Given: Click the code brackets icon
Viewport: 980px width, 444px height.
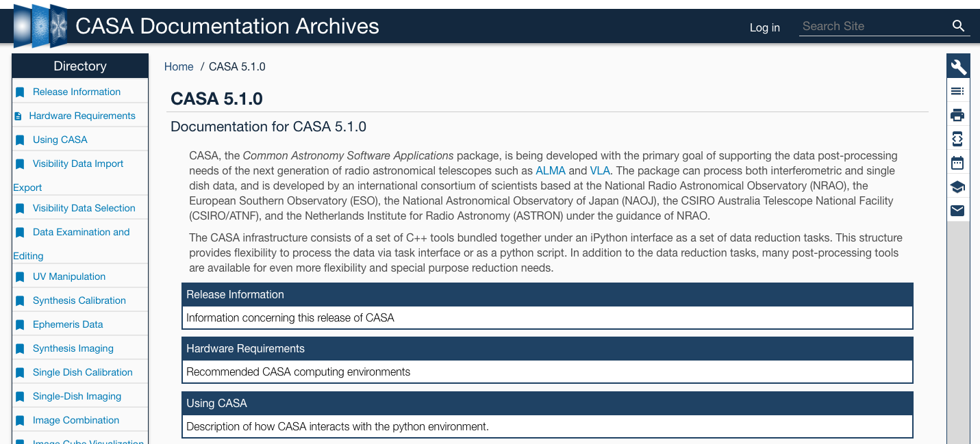Looking at the screenshot, I should tap(957, 139).
